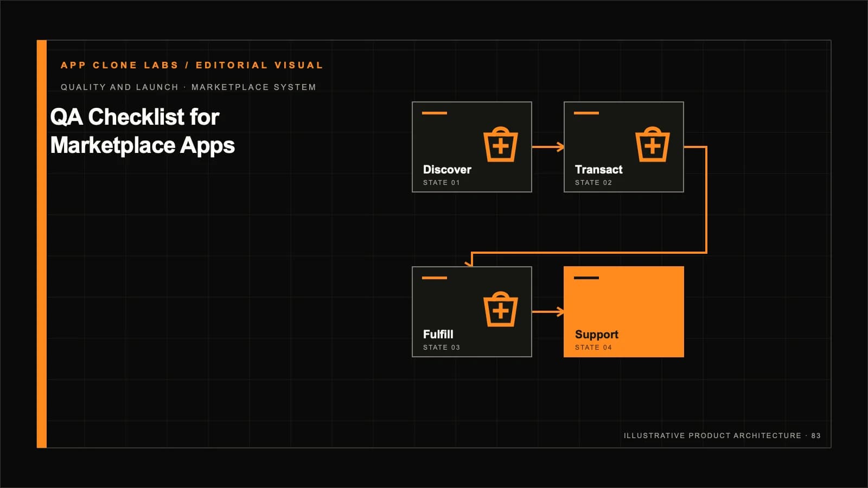Click the slide title QA Checklist for Marketplace Apps
Viewport: 868px width, 488px height.
point(142,131)
